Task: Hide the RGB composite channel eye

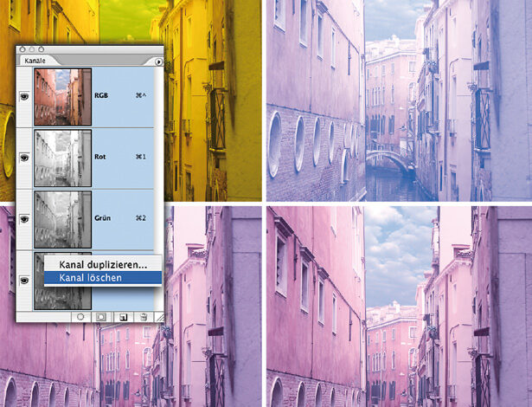Action: 24,96
